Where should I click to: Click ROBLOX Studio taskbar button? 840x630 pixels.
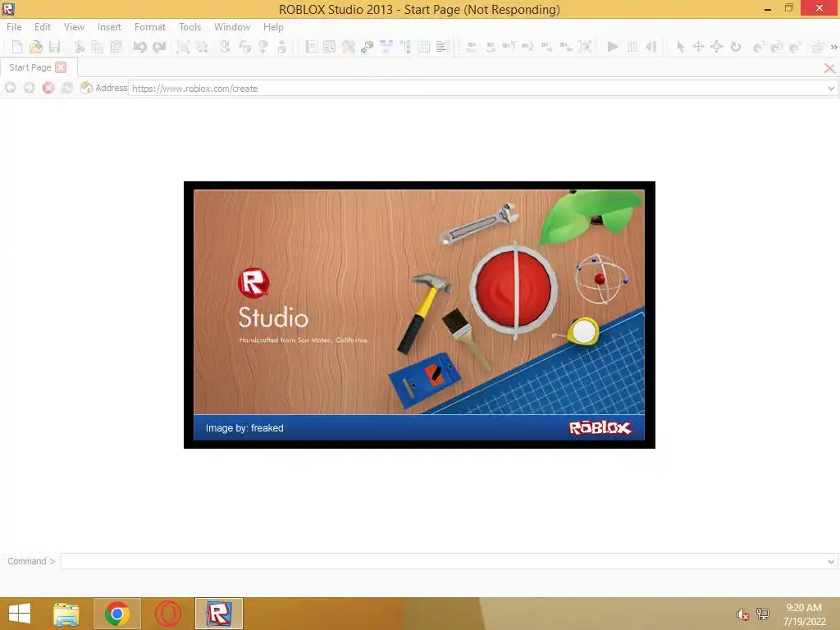coord(218,614)
